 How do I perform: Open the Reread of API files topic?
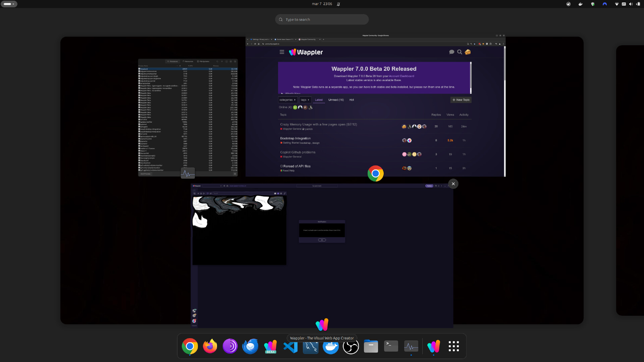(x=297, y=166)
